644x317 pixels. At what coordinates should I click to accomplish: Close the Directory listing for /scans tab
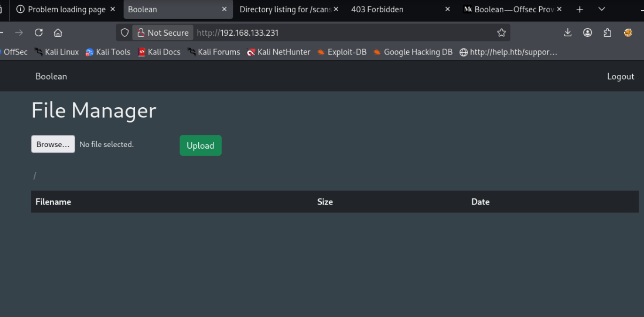(x=336, y=9)
